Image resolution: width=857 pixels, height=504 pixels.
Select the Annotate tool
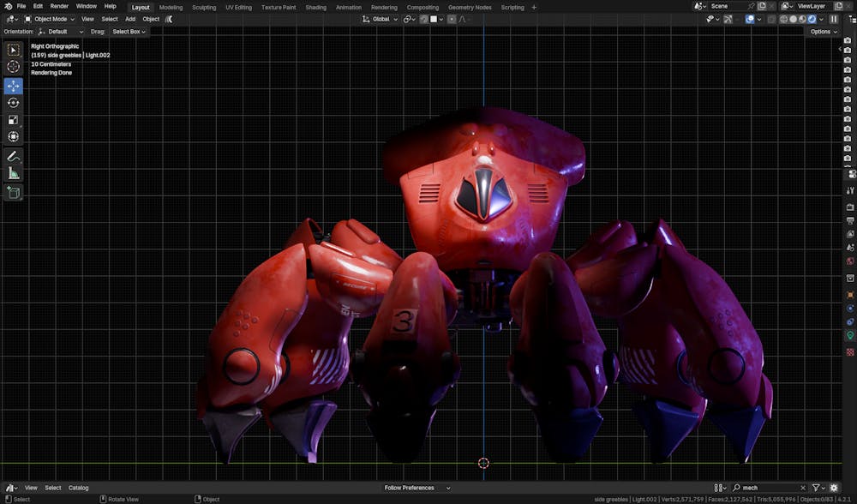point(13,156)
